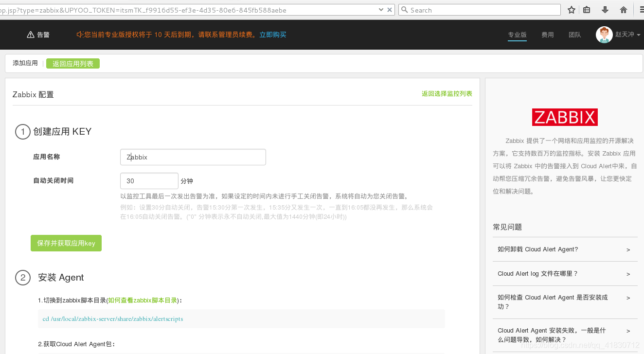Expand FAQ Cloud Alert log 文件在哪里
This screenshot has height=354, width=644.
[565, 274]
